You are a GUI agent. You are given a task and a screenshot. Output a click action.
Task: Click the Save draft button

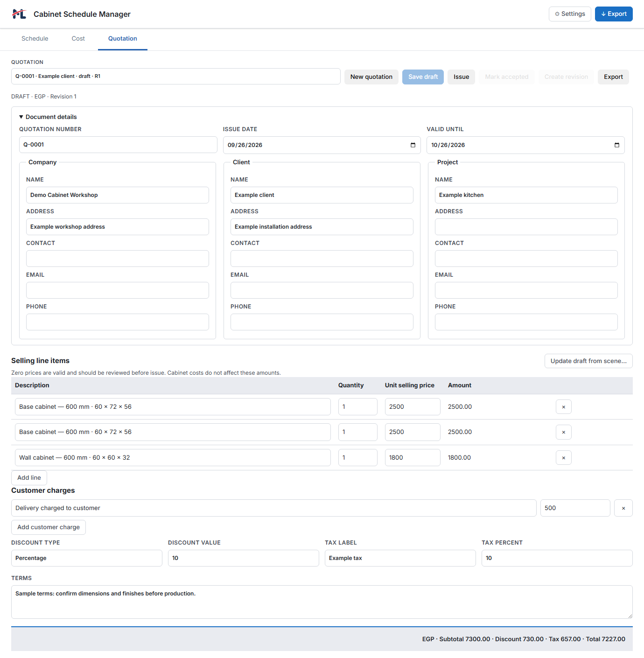pos(423,77)
